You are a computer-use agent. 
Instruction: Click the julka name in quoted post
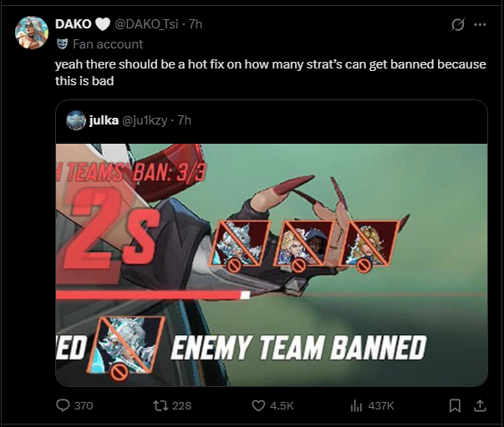click(x=104, y=120)
